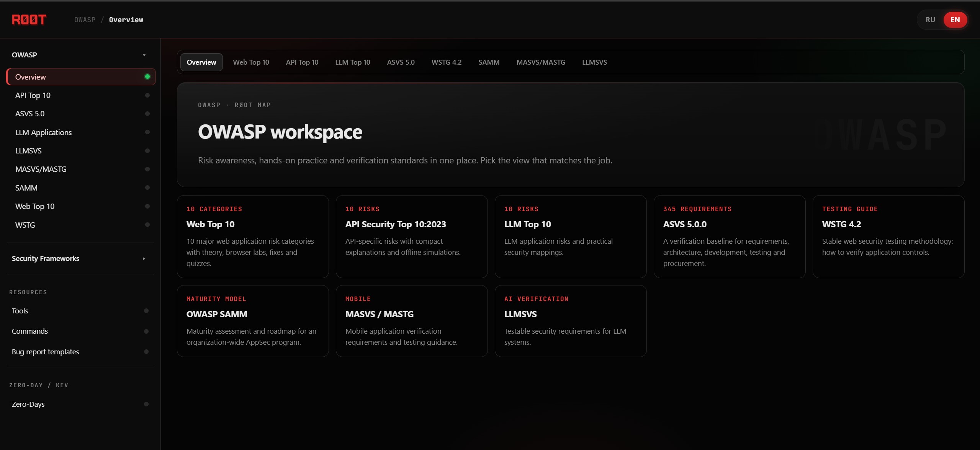
Task: Switch language to EN
Action: pos(955,20)
